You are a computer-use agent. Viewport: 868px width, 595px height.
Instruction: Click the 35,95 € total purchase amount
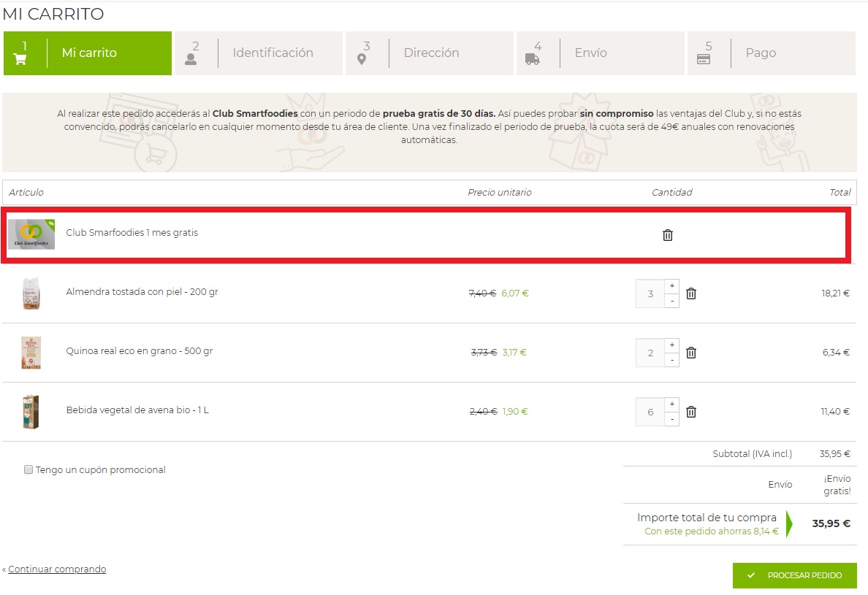(831, 523)
